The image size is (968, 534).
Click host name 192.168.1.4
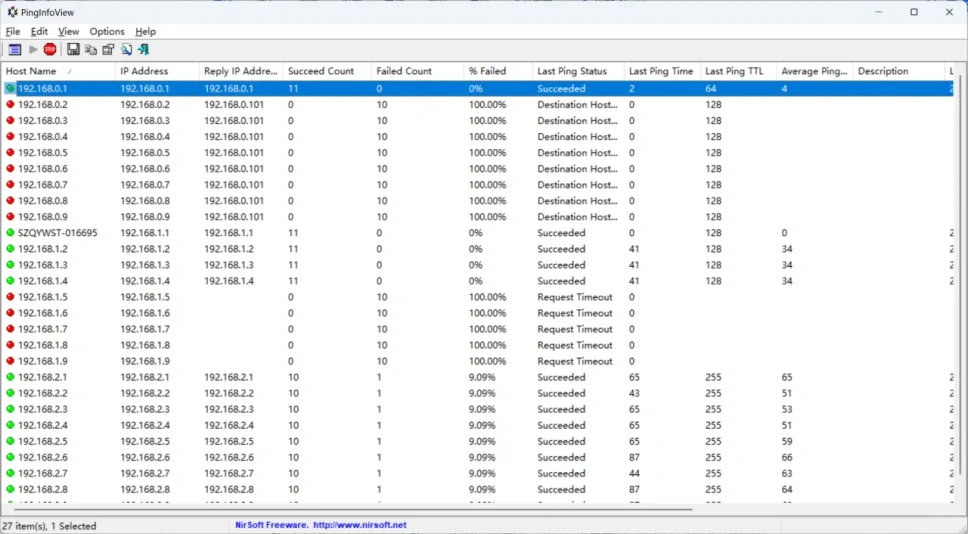(43, 281)
